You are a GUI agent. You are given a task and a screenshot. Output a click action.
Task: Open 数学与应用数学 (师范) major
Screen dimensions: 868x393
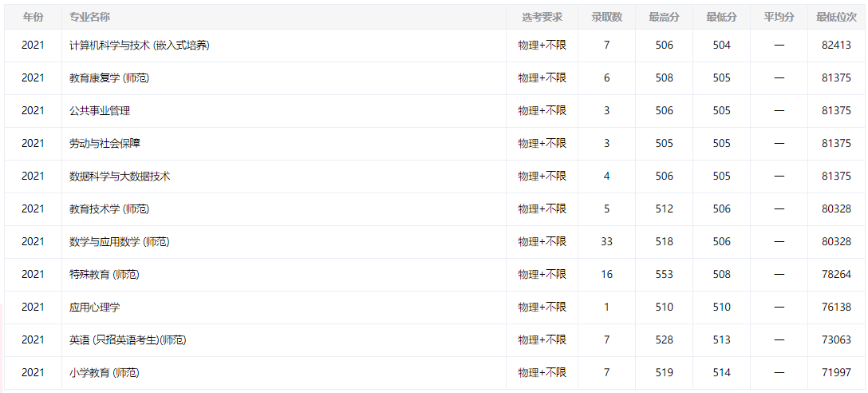(119, 242)
